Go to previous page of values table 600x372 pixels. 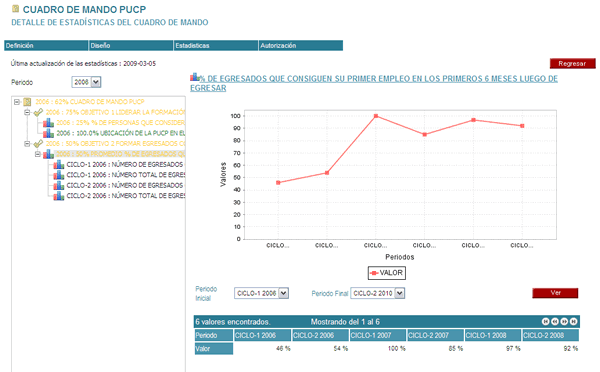(555, 321)
